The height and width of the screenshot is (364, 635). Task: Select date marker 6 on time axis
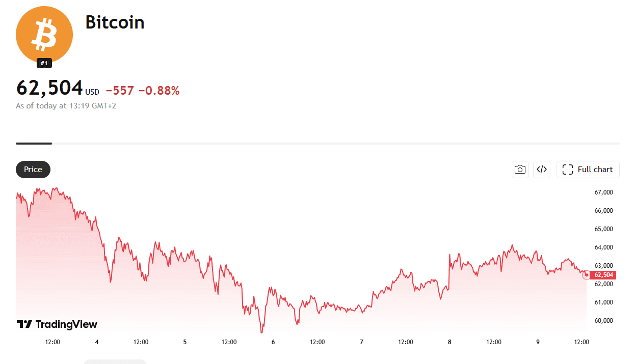coord(273,342)
